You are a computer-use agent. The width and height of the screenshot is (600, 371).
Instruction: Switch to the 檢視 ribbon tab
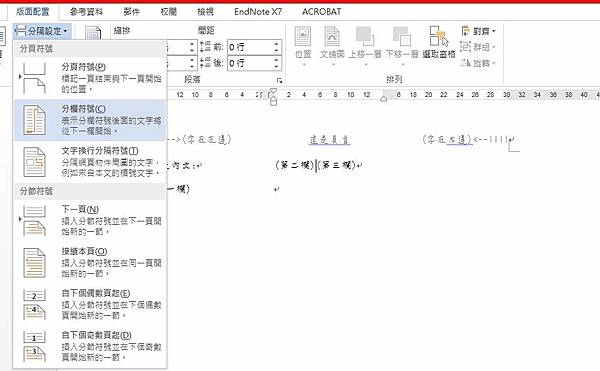(205, 12)
